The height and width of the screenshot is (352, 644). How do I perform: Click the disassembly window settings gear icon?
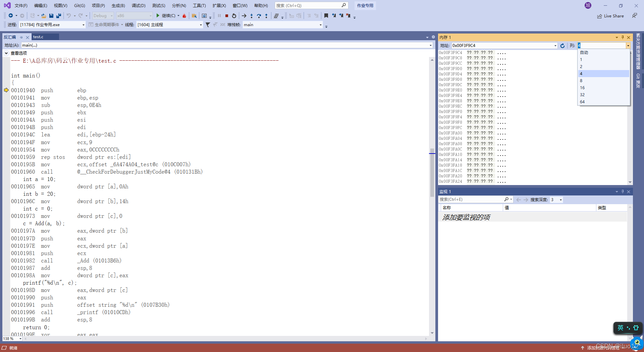pos(433,37)
